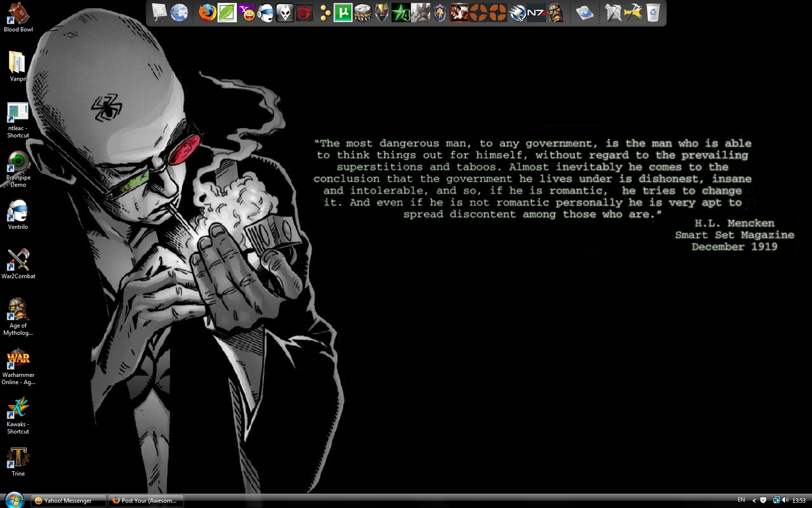
Task: Select the Blood Bowl desktop shortcut
Action: 18,17
